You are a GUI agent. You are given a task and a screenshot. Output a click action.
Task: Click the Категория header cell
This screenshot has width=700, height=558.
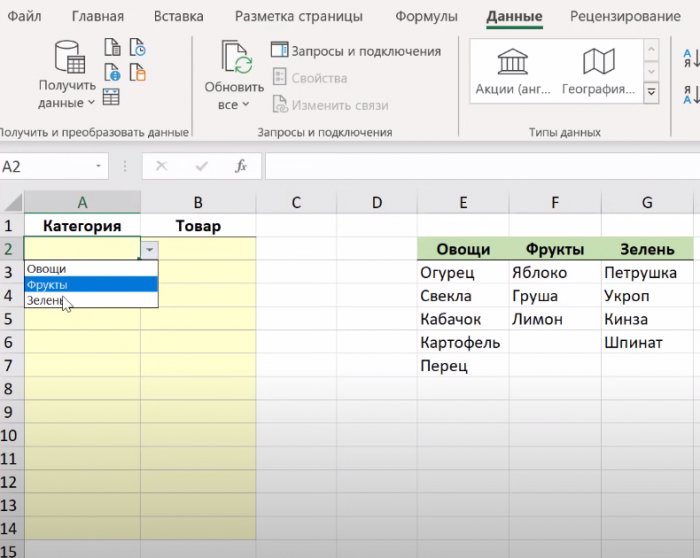coord(82,226)
